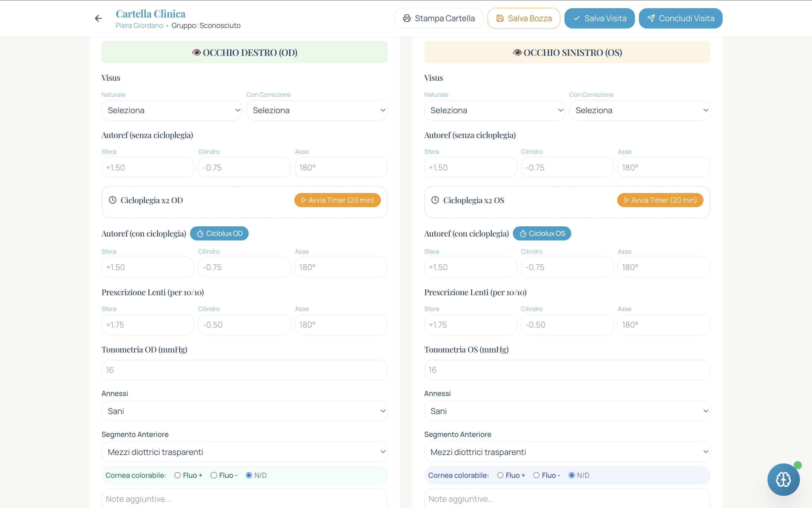Click the Cartella Clinica page title
Viewport: 812px width, 508px height.
150,14
